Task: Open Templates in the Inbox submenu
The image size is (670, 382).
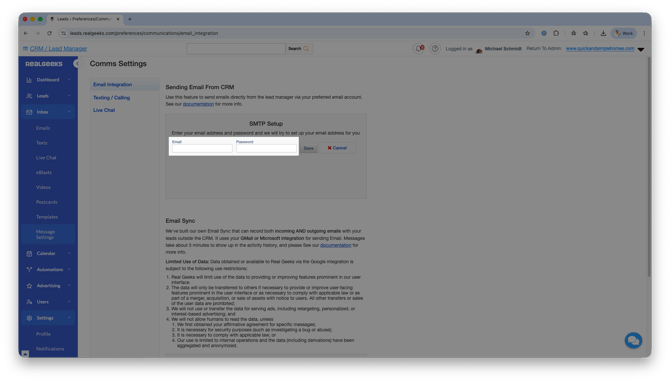Action: click(x=47, y=217)
